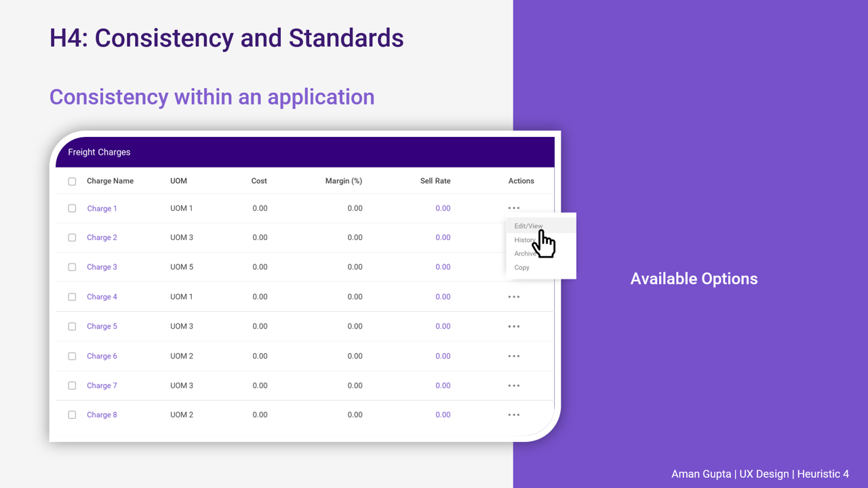Click the ellipsis icon beside Charge 3
The width and height of the screenshot is (868, 488).
point(513,267)
